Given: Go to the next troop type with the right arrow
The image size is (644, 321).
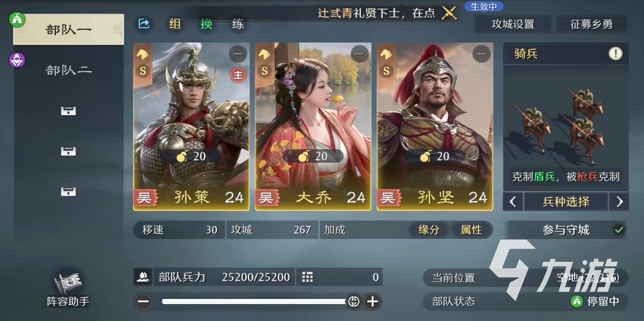Looking at the screenshot, I should pos(619,202).
